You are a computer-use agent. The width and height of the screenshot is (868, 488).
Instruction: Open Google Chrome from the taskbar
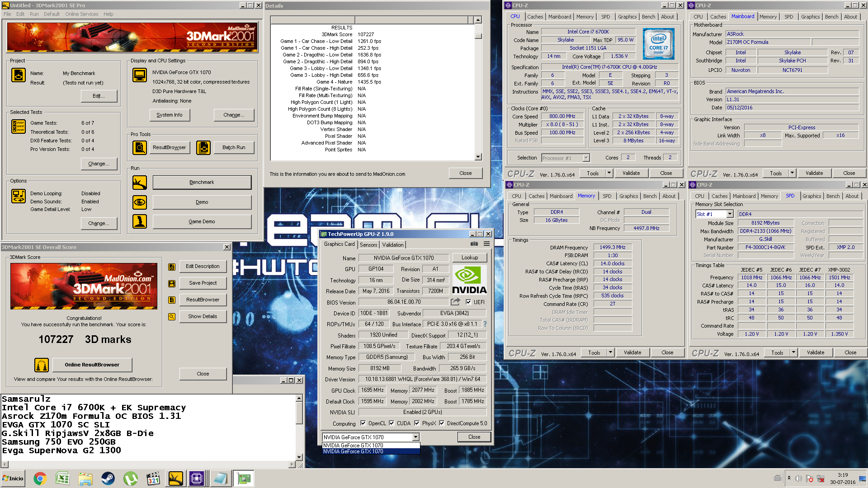40,479
